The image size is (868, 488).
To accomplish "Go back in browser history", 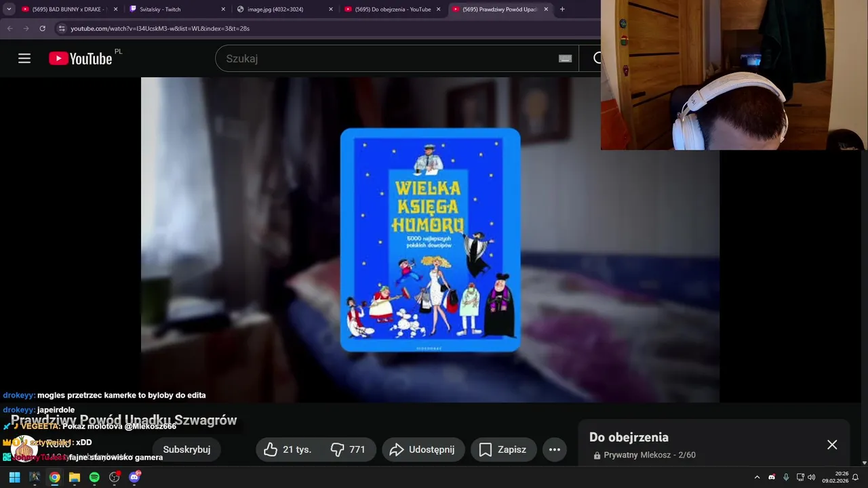I will pyautogui.click(x=9, y=28).
